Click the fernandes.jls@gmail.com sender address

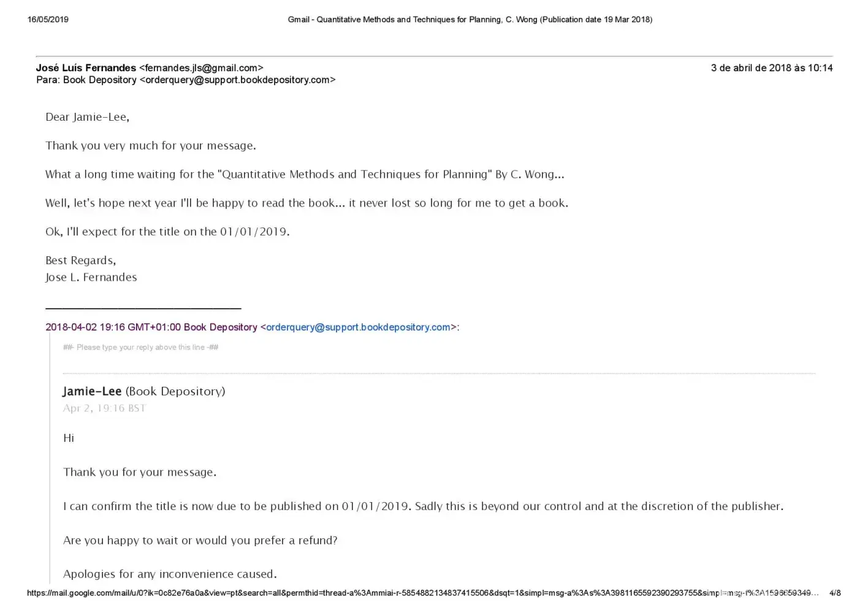pyautogui.click(x=201, y=68)
